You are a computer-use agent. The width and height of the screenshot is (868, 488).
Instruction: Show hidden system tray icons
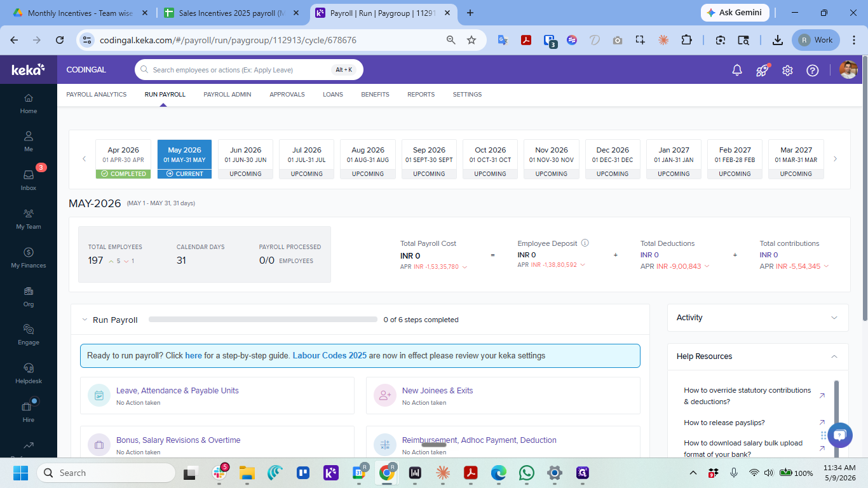693,473
